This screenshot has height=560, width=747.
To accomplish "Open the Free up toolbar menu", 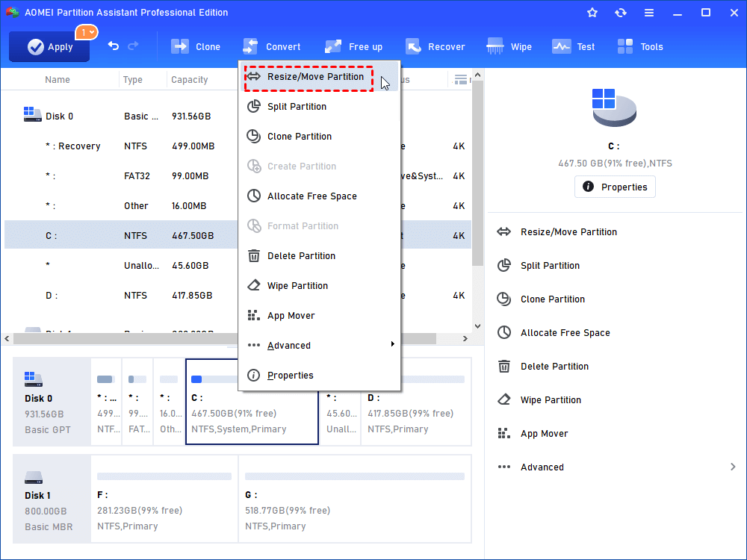I will tap(353, 46).
